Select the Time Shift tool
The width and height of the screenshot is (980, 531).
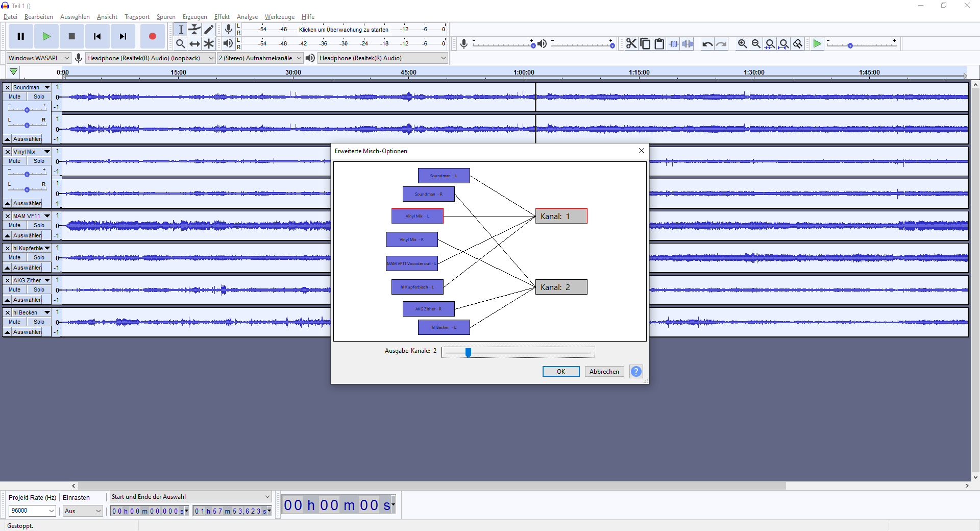(194, 44)
